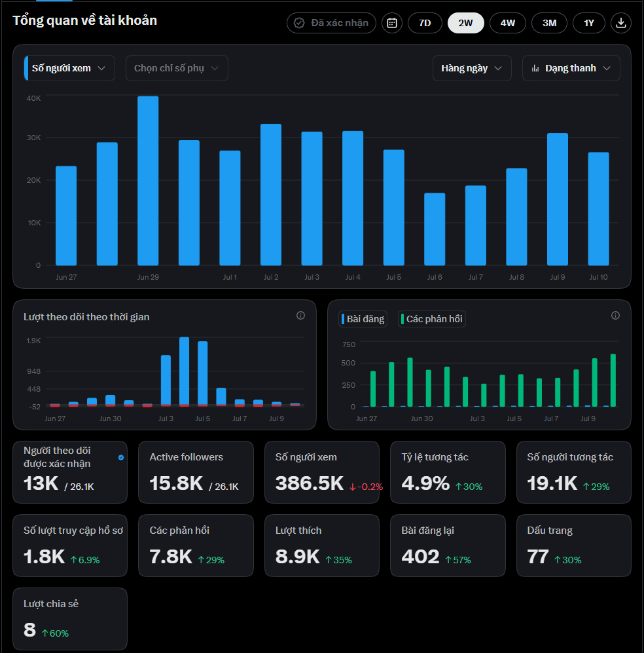
Task: Click the 35% increase on Lượt thích
Action: [338, 560]
